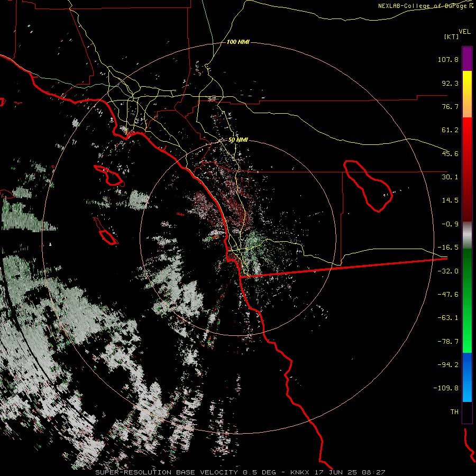Image resolution: width=476 pixels, height=476 pixels.
Task: Click the 17 JUN 25 08:27 timestamp
Action: (x=351, y=472)
